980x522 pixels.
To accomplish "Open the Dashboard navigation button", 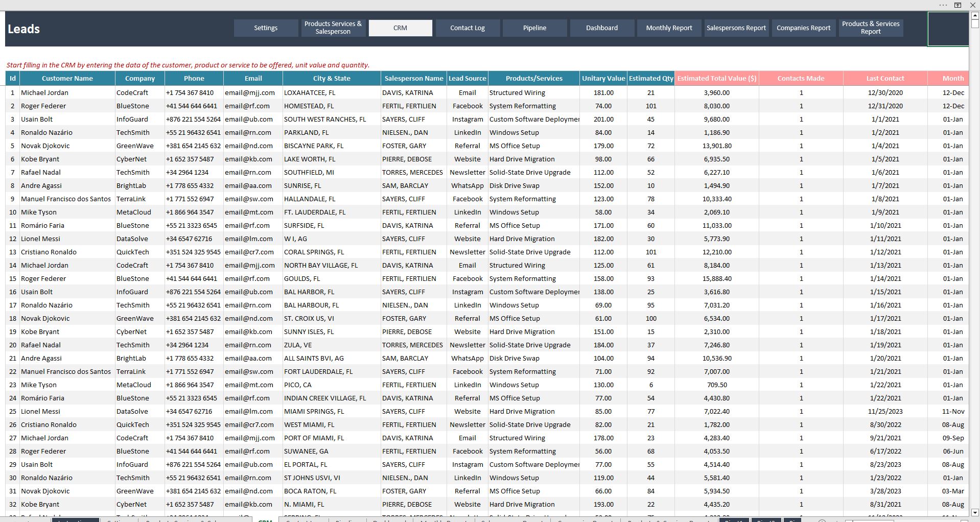I will click(x=601, y=28).
